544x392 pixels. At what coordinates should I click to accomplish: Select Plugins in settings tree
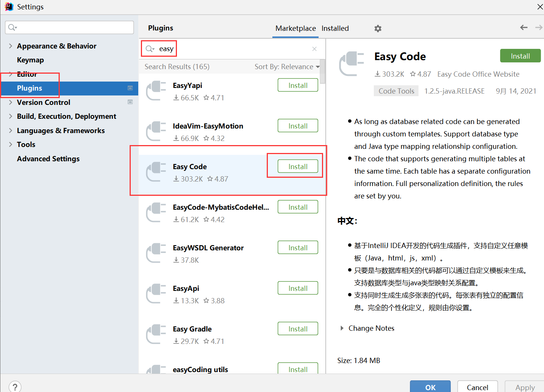(69, 88)
